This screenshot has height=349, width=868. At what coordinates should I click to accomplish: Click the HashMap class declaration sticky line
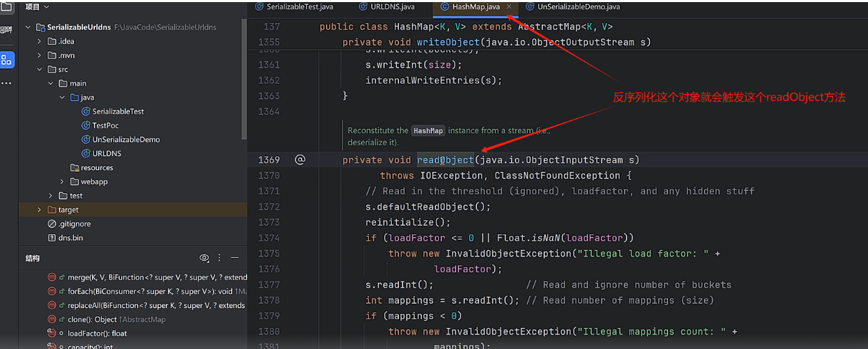click(x=466, y=26)
